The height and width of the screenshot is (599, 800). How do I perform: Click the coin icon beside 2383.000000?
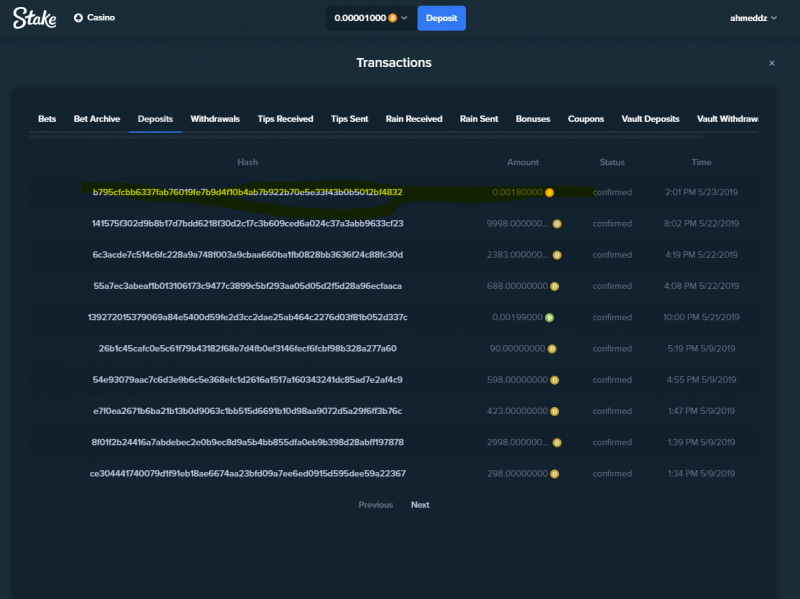557,255
